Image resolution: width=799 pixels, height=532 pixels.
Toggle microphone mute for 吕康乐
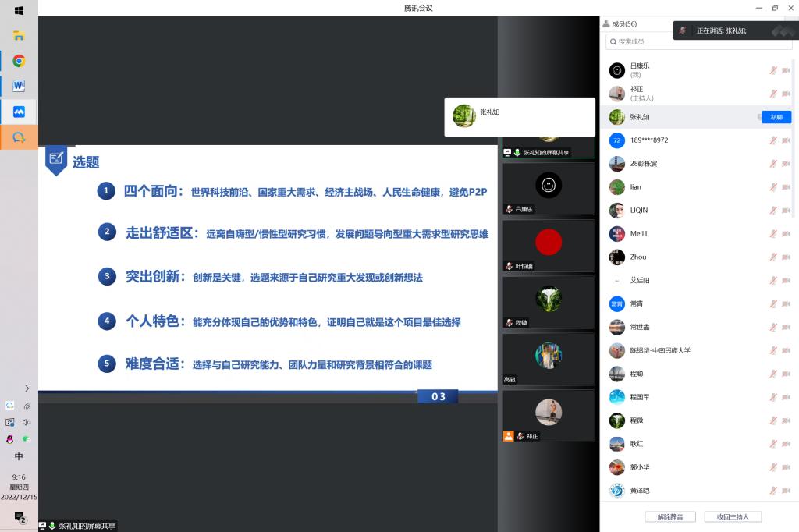(773, 70)
